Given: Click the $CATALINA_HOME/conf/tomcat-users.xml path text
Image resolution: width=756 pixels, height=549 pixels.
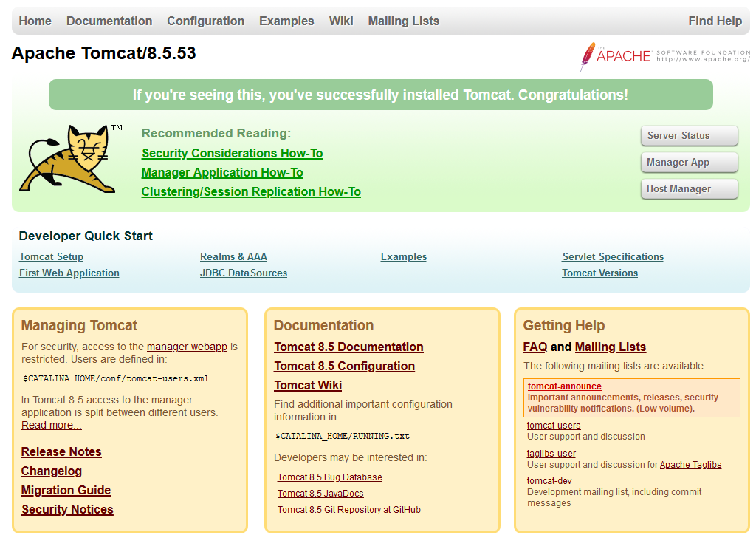Looking at the screenshot, I should [x=116, y=379].
